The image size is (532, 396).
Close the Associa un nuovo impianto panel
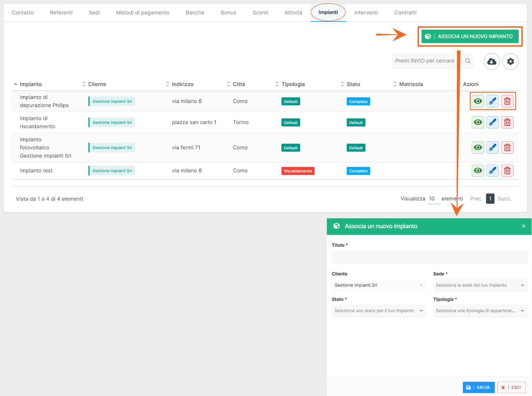click(x=523, y=226)
